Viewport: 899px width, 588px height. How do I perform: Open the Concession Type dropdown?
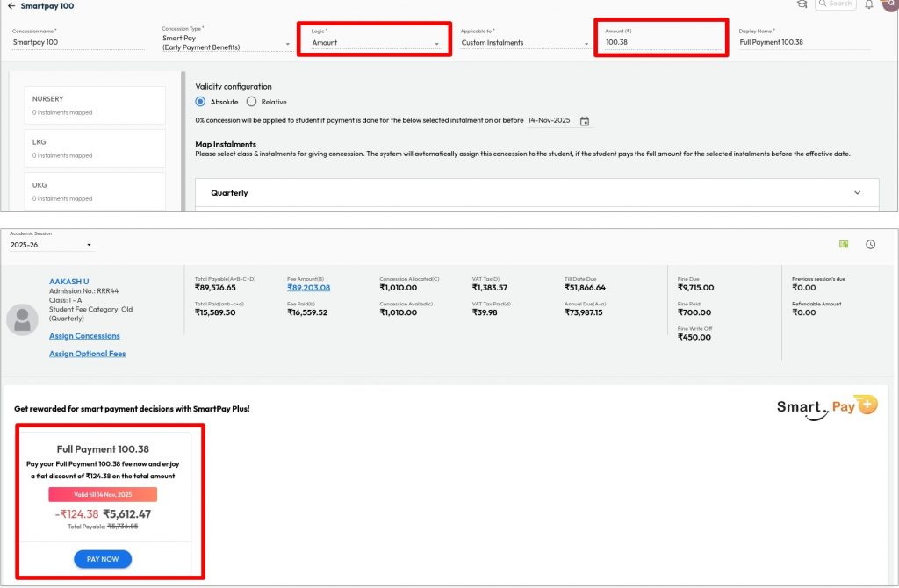click(x=226, y=43)
